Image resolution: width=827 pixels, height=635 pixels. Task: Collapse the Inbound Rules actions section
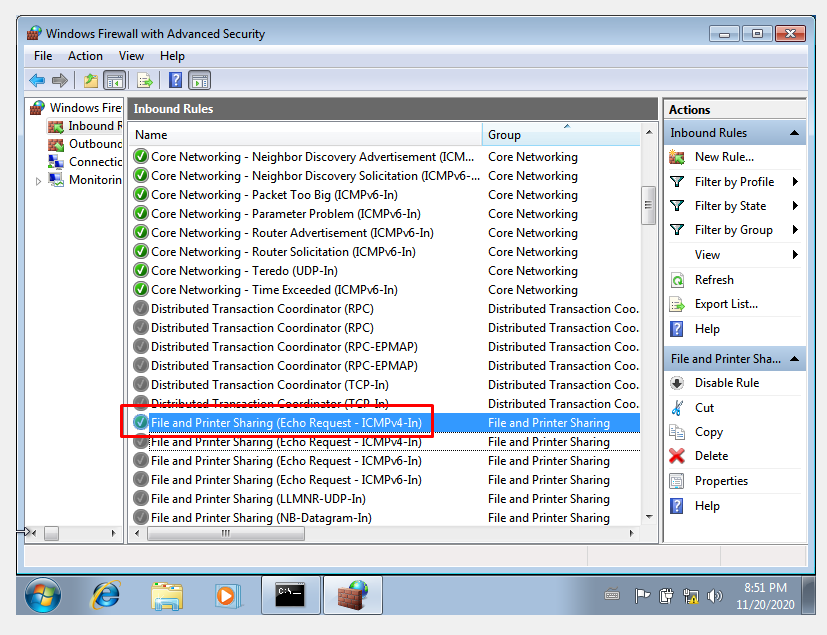click(794, 133)
